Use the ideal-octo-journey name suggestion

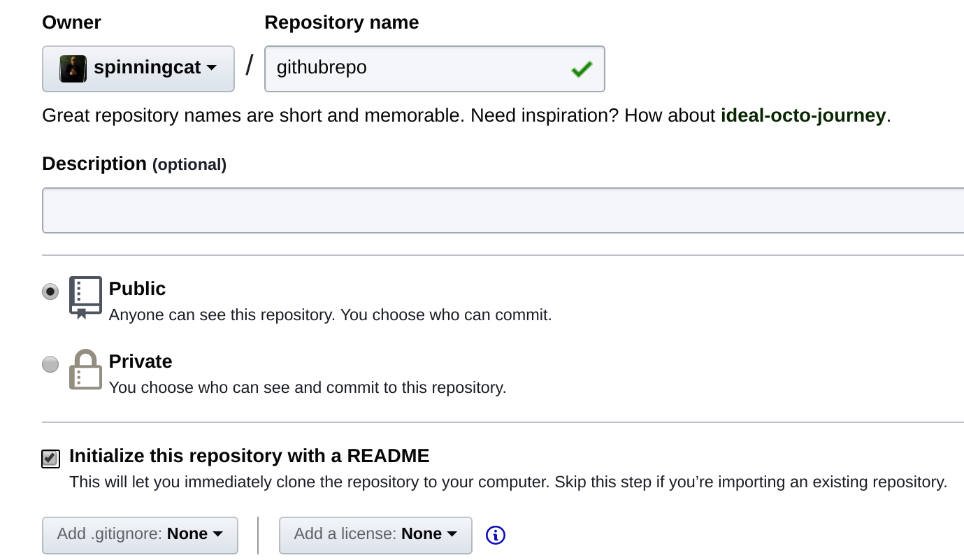coord(803,115)
